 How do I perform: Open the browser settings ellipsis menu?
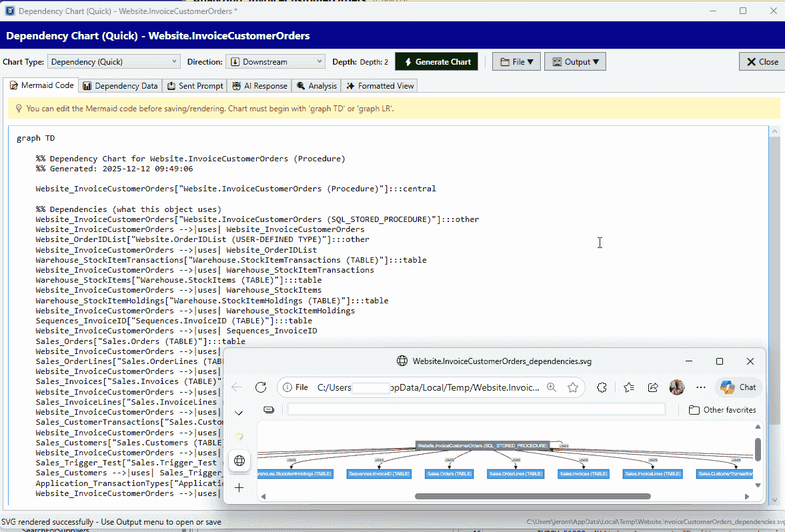(700, 387)
